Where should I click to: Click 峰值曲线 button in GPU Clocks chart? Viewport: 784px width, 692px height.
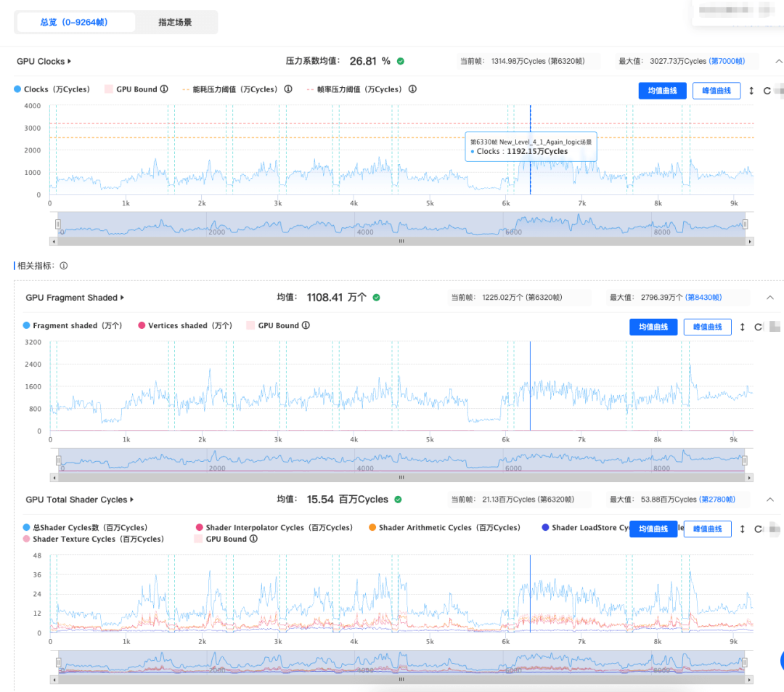coord(716,91)
